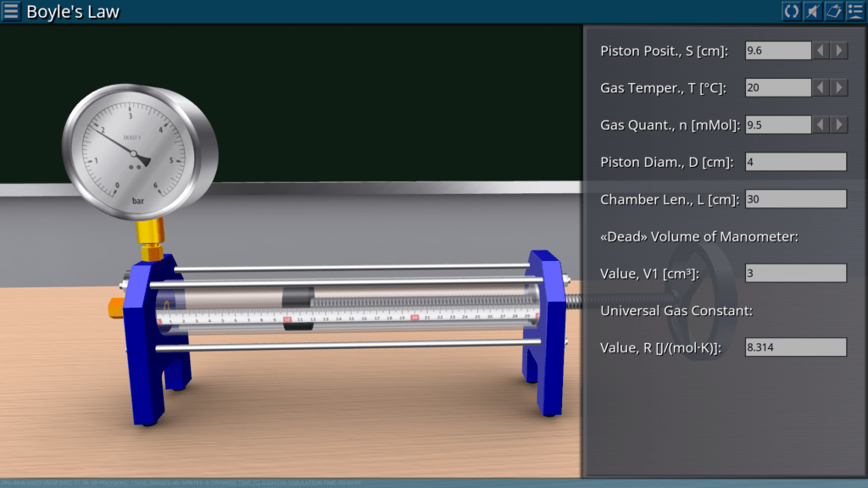
Task: Click the Piston Position value field
Action: [777, 51]
